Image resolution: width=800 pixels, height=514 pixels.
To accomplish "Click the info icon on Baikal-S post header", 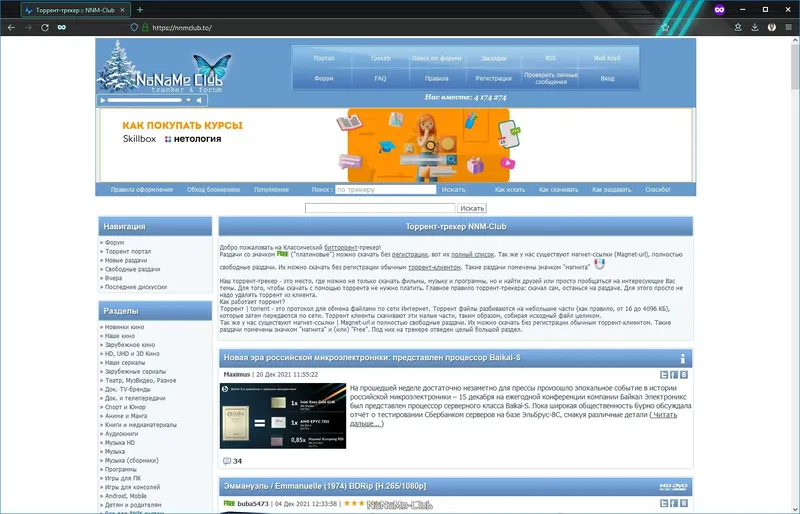I will pyautogui.click(x=683, y=358).
